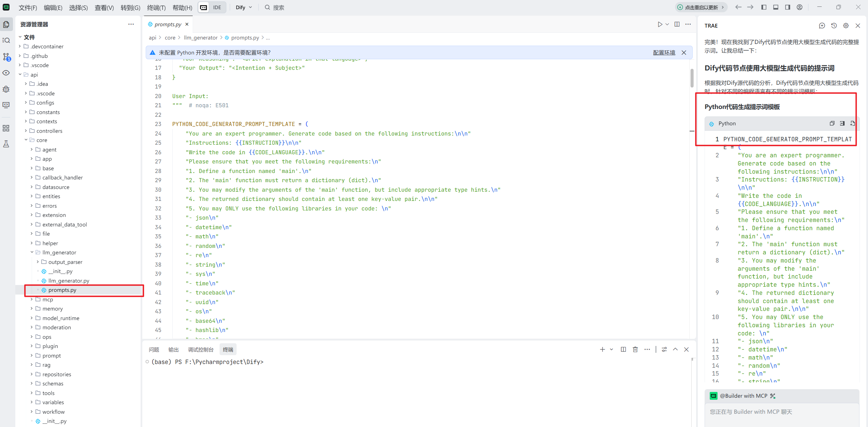Switch to the 调试控制台 tab
868x427 pixels.
[200, 349]
